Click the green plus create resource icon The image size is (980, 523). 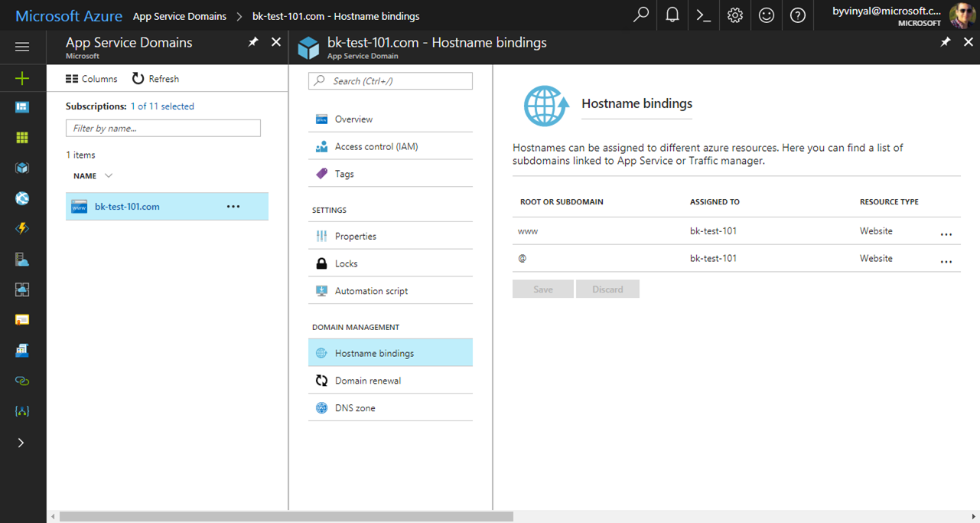pyautogui.click(x=22, y=78)
